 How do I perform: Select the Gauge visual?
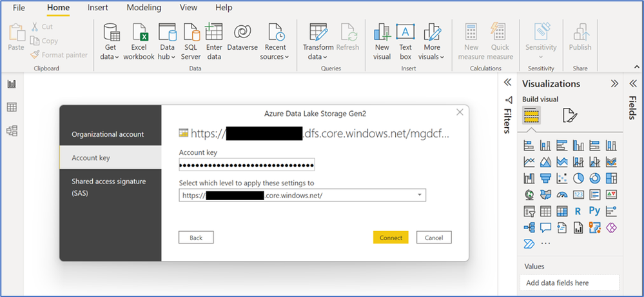pyautogui.click(x=562, y=194)
